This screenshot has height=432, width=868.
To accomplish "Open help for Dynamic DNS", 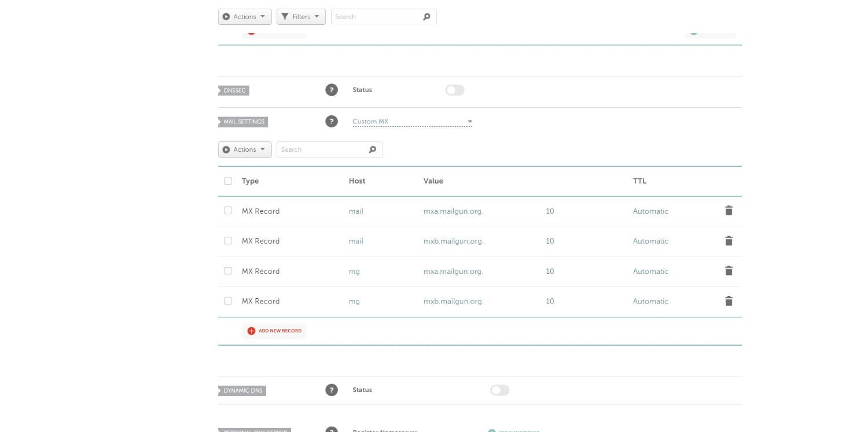I will pyautogui.click(x=331, y=390).
